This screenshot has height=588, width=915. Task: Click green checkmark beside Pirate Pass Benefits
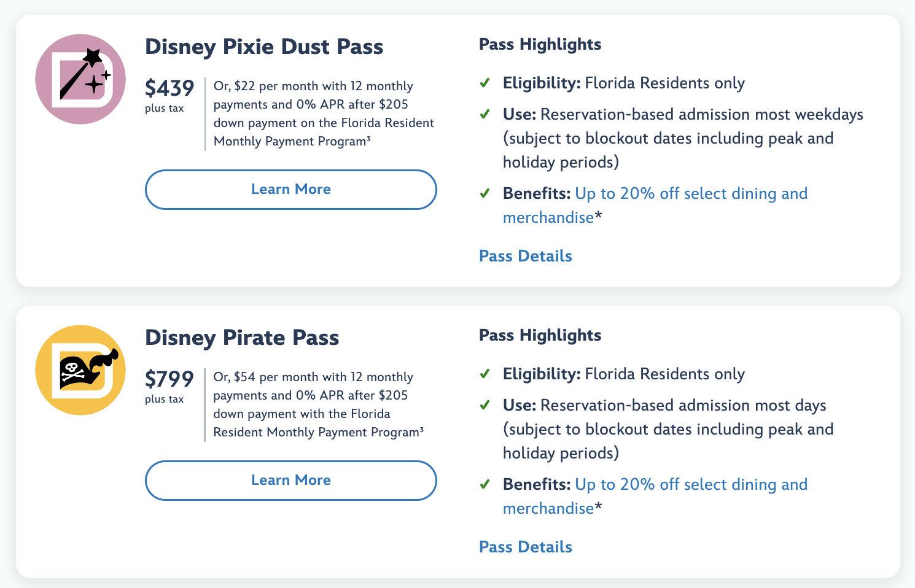click(485, 484)
